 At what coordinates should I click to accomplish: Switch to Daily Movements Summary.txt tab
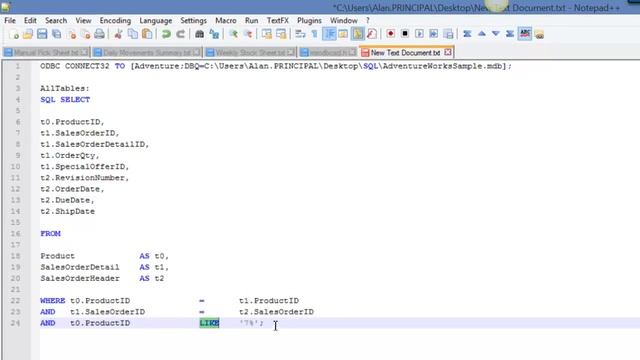(146, 53)
